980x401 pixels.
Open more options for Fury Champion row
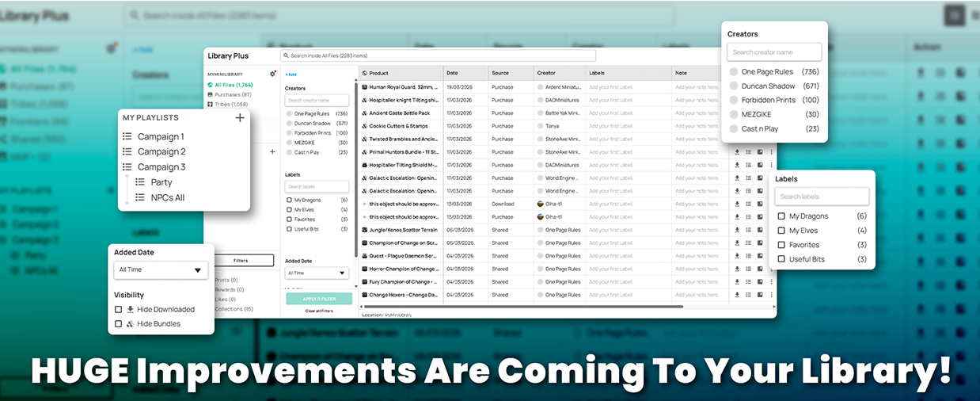[x=771, y=282]
